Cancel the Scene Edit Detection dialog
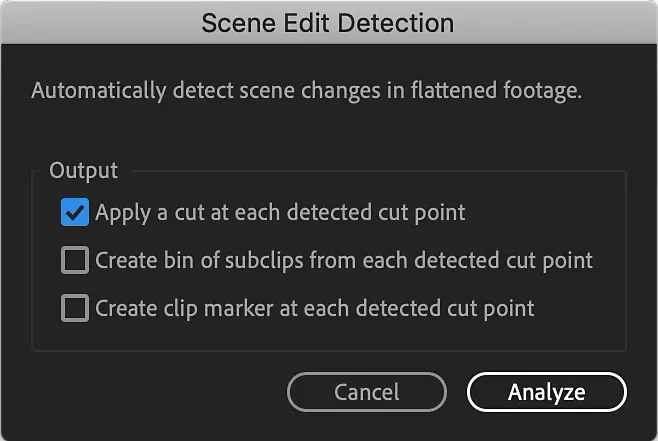The width and height of the screenshot is (658, 441). (x=366, y=392)
